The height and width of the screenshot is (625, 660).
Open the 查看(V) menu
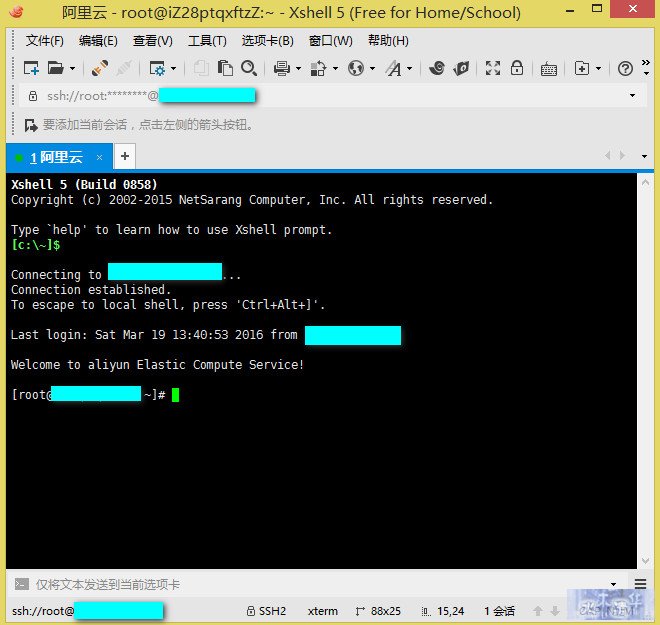pos(153,41)
